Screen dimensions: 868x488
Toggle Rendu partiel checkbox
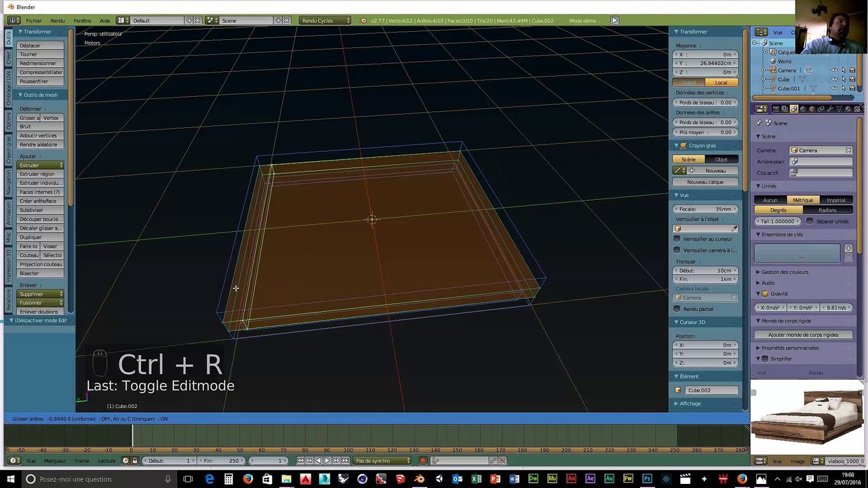(677, 309)
